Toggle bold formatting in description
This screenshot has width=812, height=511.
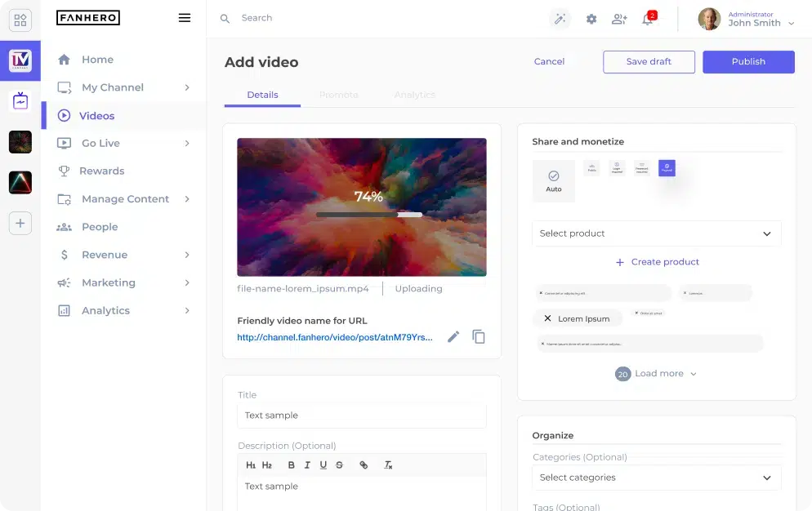tap(291, 465)
